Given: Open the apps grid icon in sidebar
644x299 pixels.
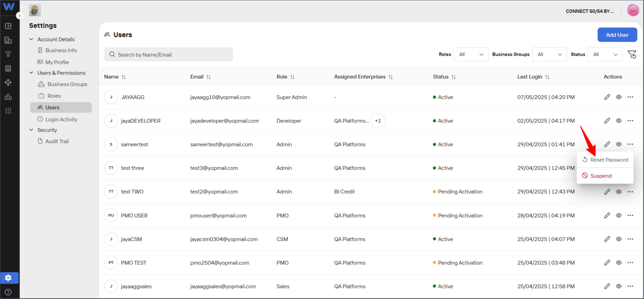Looking at the screenshot, I should 9,111.
